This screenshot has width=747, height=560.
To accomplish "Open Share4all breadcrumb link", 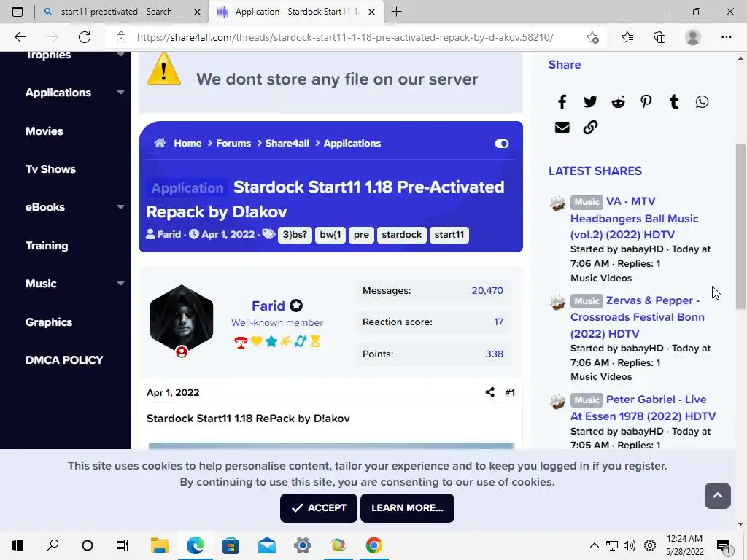I will click(287, 144).
